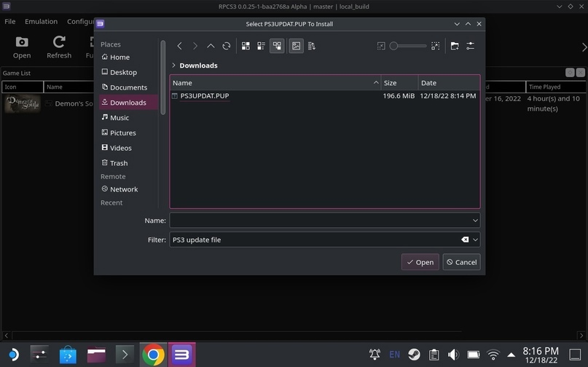Image resolution: width=588 pixels, height=367 pixels.
Task: Expand the Name field dropdown arrow
Action: [x=475, y=221]
